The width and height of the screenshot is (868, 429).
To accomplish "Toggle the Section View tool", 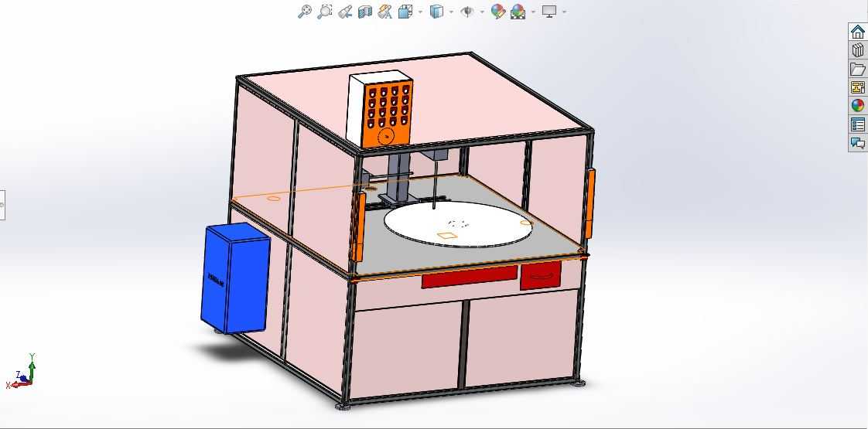I will point(365,12).
